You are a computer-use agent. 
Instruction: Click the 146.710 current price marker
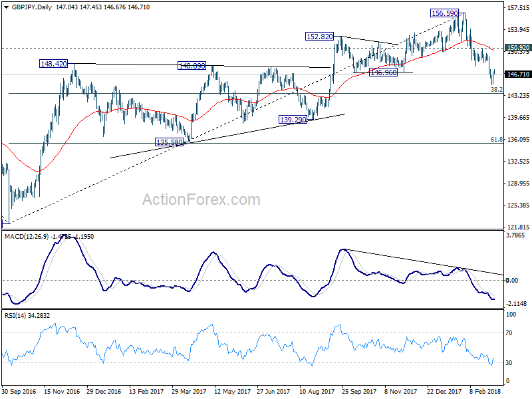(517, 74)
